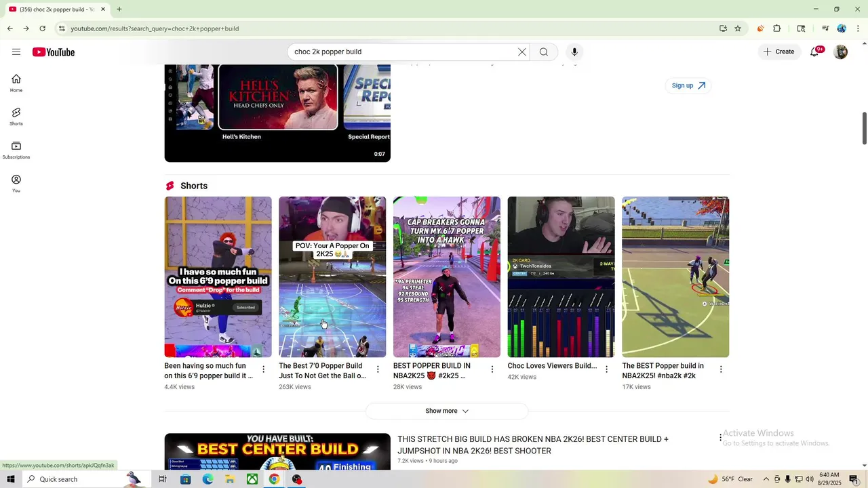Screen dimensions: 868x488
Task: Open 'The BEST Popper build in NBA2K25!' title
Action: [663, 371]
